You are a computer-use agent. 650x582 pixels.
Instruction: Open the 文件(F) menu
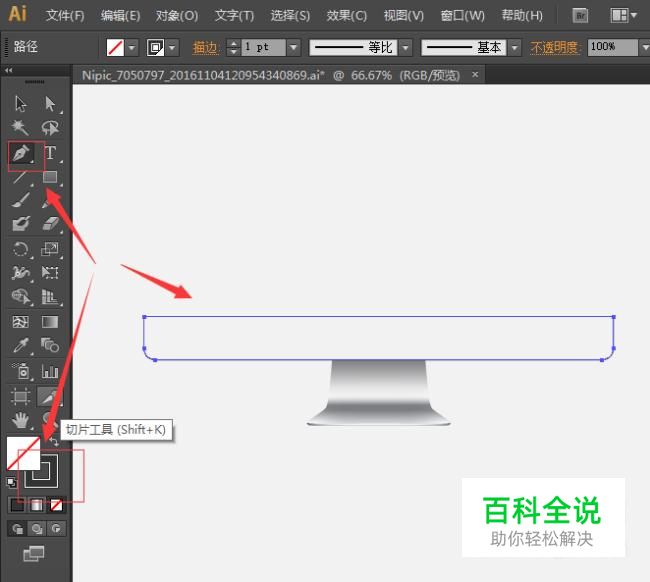pyautogui.click(x=65, y=16)
